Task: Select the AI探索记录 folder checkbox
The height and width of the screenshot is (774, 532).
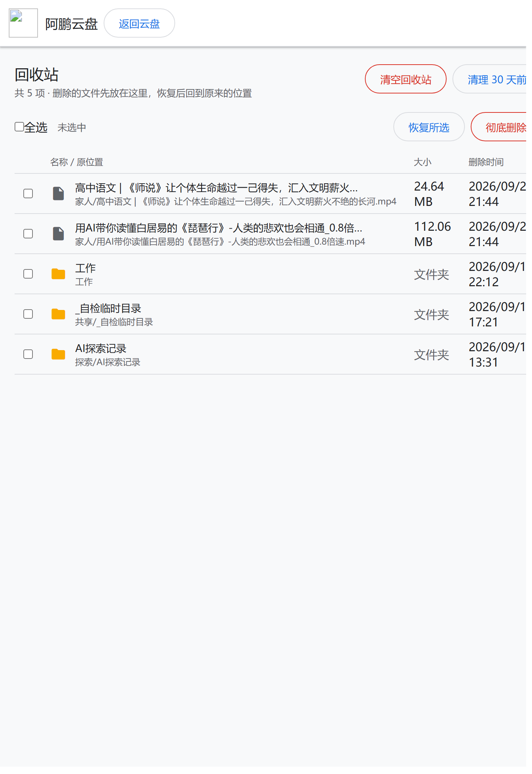Action: (28, 354)
